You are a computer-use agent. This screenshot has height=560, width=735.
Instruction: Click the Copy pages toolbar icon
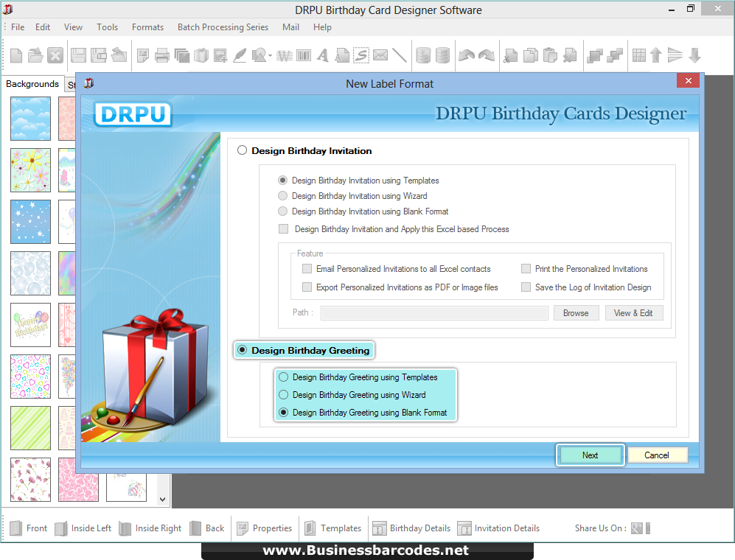click(x=531, y=55)
